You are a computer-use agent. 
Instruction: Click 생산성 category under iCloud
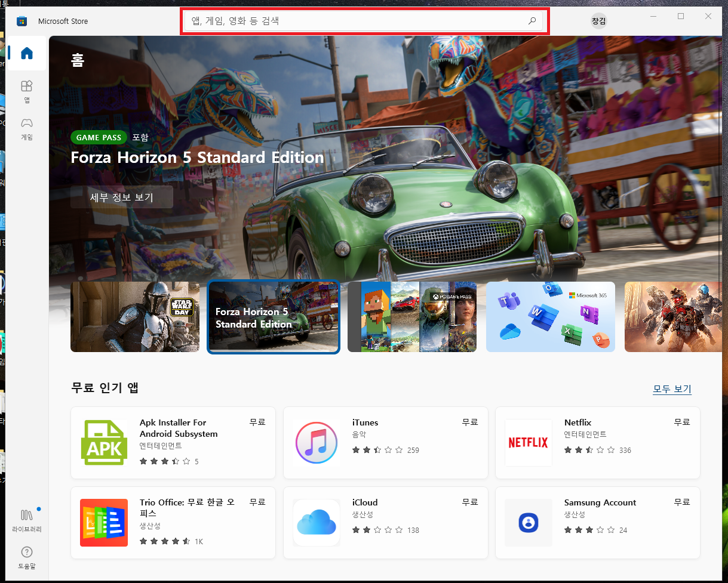(x=363, y=514)
